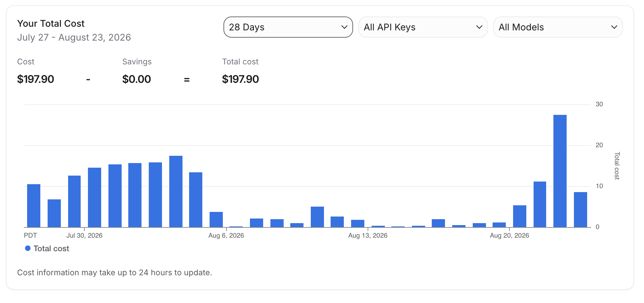Click the last bar on chart's right end
This screenshot has height=303, width=644.
coord(580,210)
